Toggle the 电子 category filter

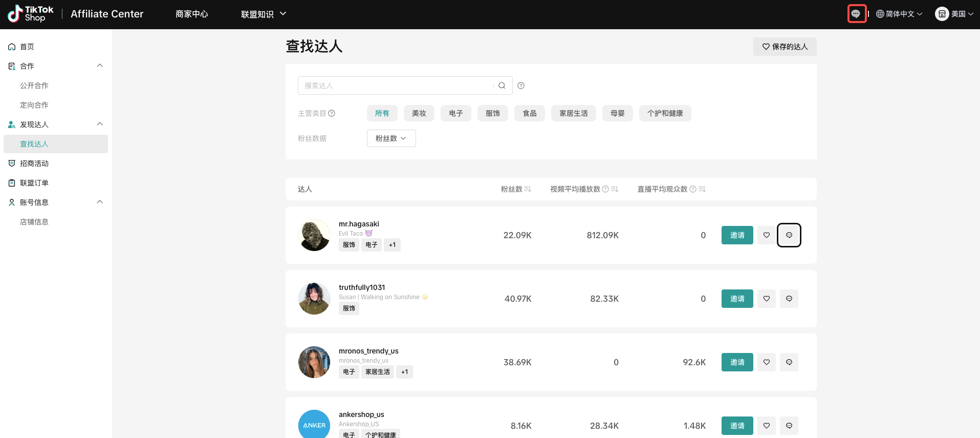click(455, 113)
